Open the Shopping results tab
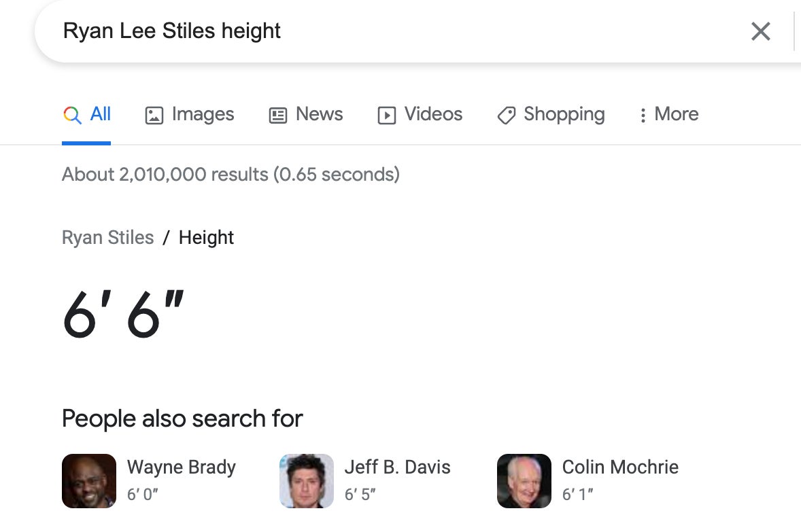 coord(564,114)
